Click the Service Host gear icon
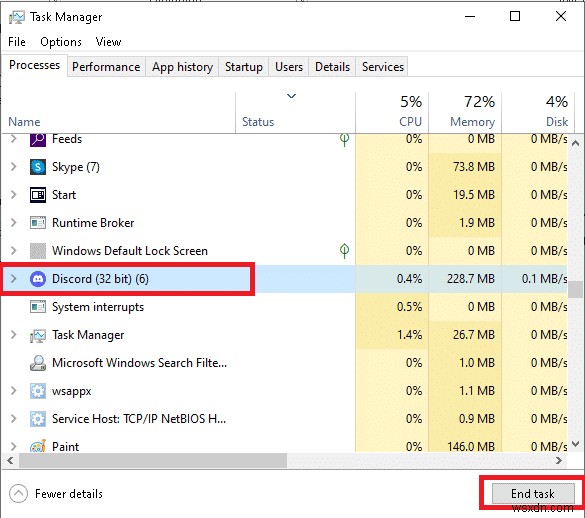This screenshot has width=585, height=518. [38, 419]
